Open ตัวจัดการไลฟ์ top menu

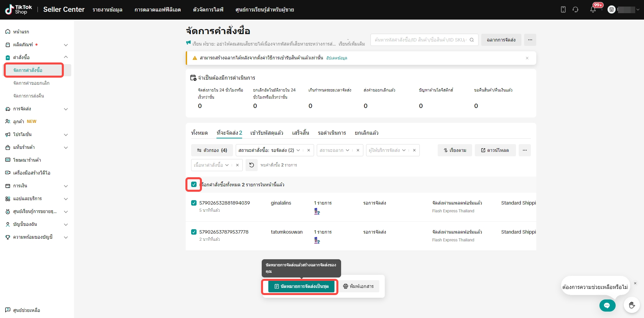(x=208, y=10)
